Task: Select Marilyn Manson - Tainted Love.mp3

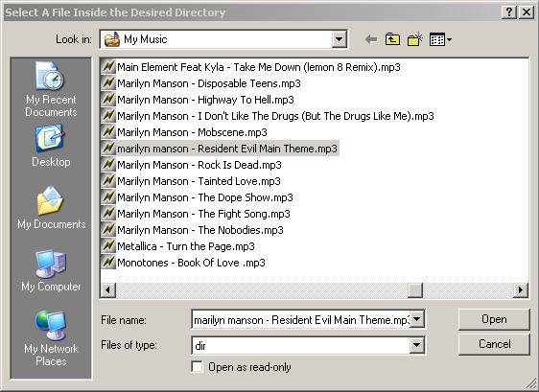Action: (x=199, y=181)
